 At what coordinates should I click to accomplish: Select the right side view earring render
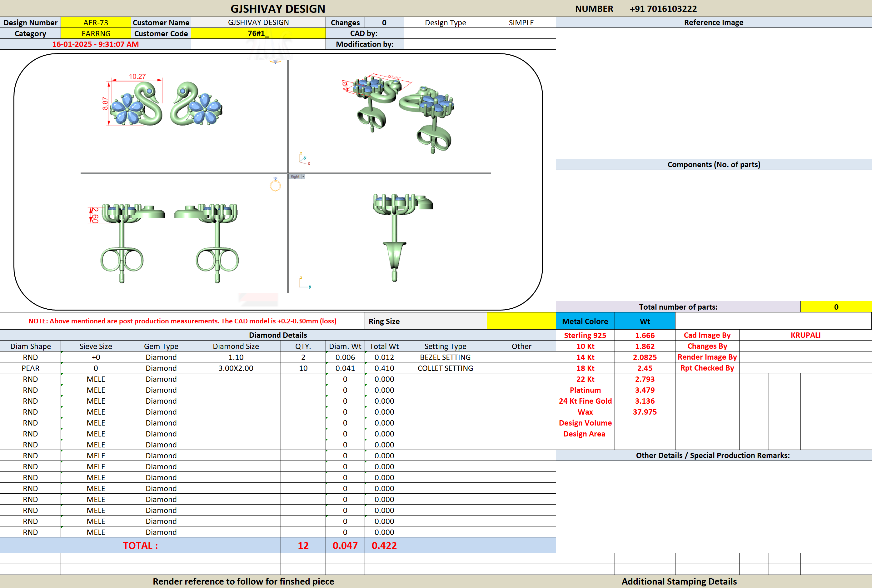(x=403, y=237)
